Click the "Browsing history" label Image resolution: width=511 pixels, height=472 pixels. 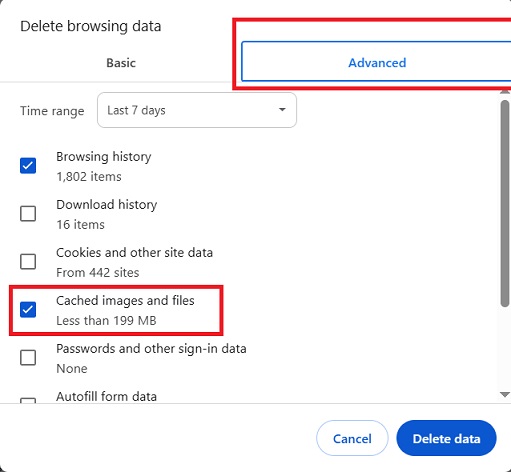104,157
